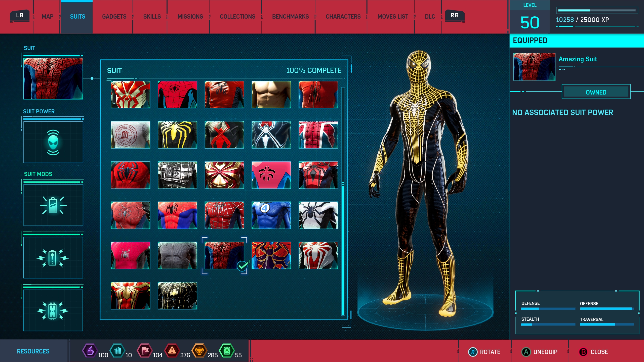Viewport: 644px width, 362px height.
Task: Click the green backpack token icon
Action: point(227,350)
